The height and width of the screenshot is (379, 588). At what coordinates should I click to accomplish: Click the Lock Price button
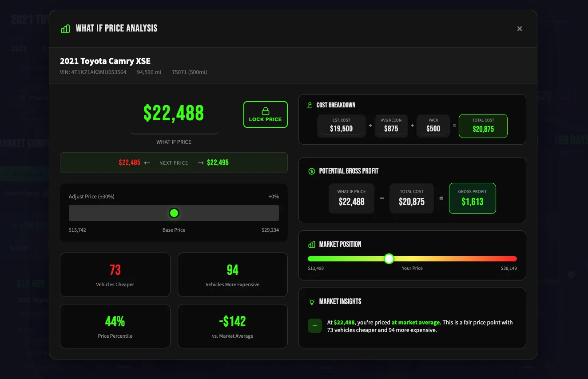pyautogui.click(x=266, y=114)
